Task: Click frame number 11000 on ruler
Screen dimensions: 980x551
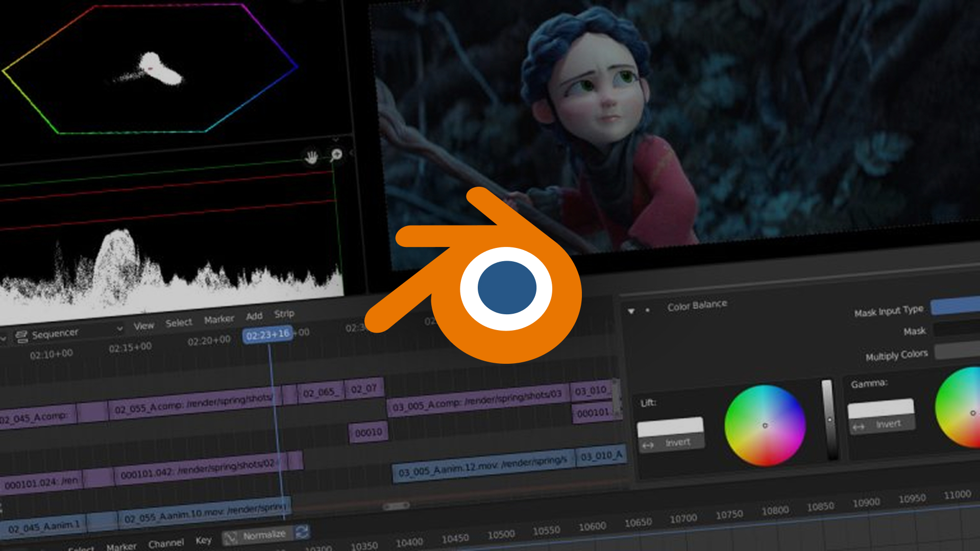Action: point(957,494)
